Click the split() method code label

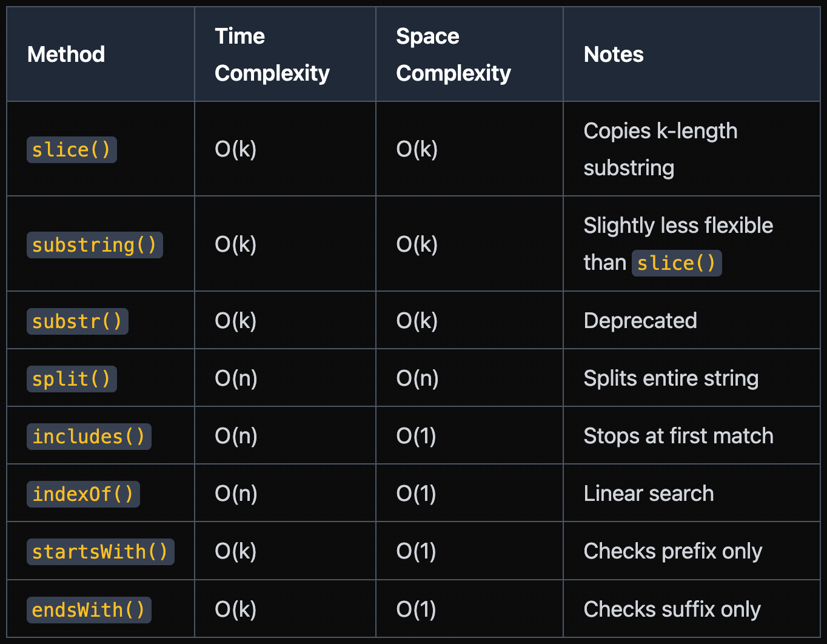(72, 379)
